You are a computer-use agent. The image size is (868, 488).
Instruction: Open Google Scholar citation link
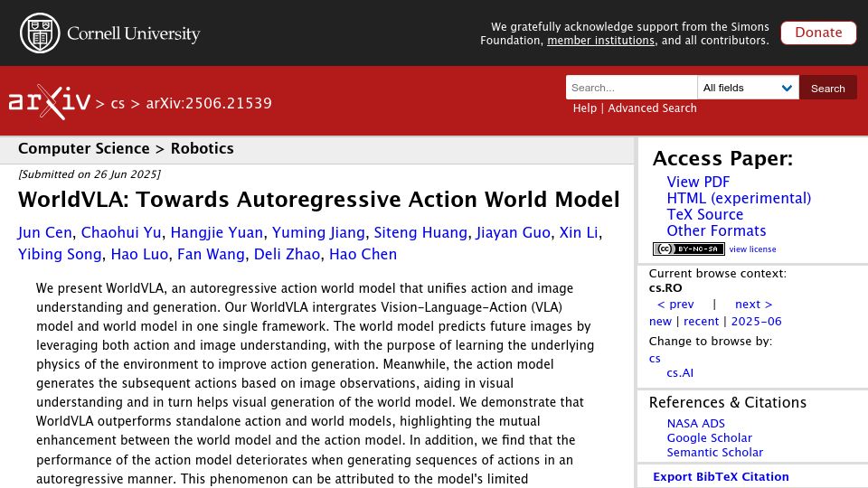(x=709, y=437)
